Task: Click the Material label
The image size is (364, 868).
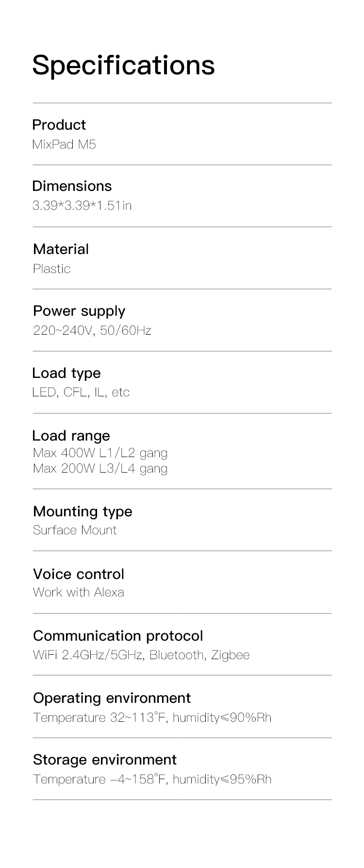Action: coord(61,249)
